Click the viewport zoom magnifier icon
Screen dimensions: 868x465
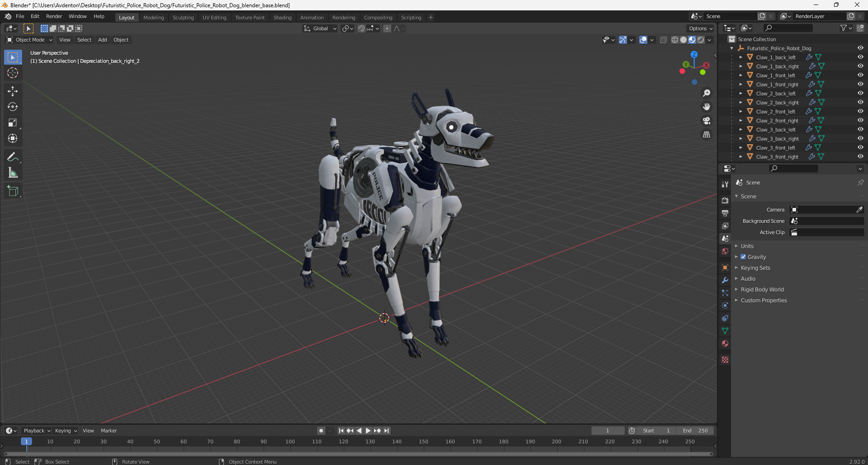(707, 93)
